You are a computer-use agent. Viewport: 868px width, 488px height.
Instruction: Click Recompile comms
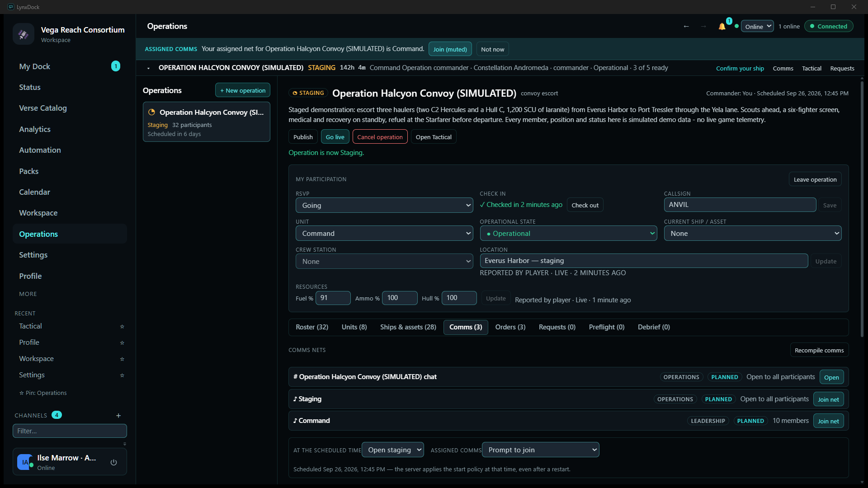tap(819, 350)
